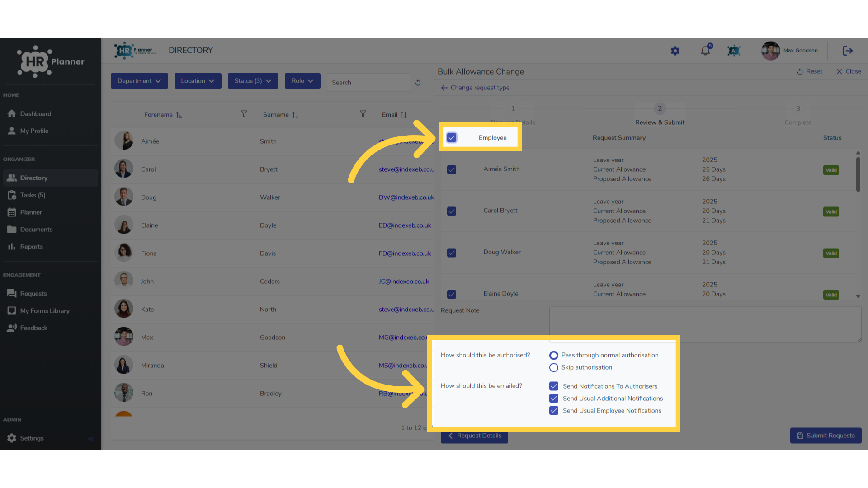
Task: Open Requests in sidebar
Action: pyautogui.click(x=50, y=294)
